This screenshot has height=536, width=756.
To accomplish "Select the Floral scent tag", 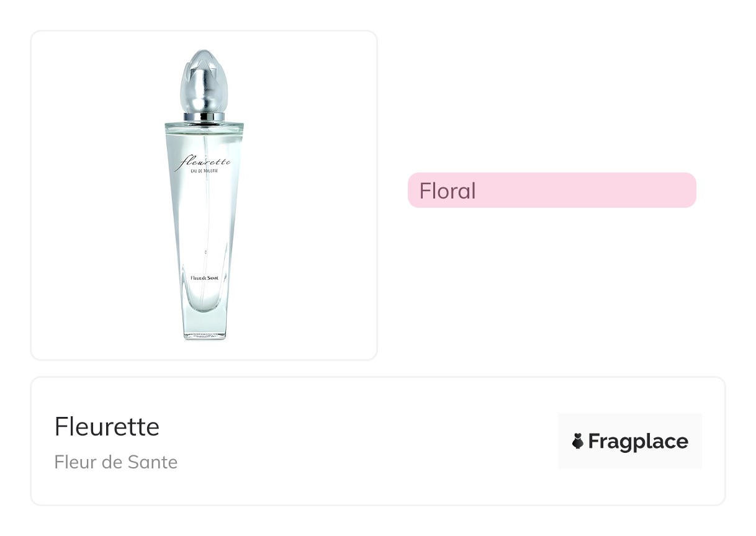I will (x=551, y=190).
